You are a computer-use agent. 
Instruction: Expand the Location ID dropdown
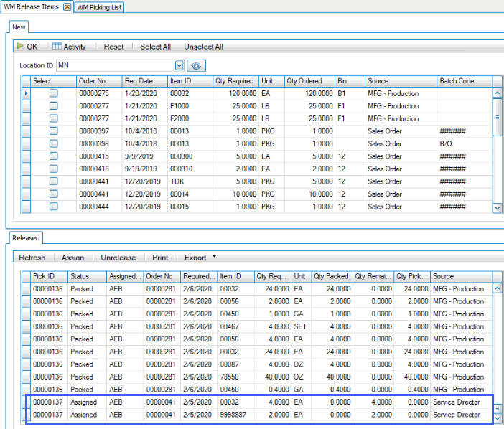[179, 65]
